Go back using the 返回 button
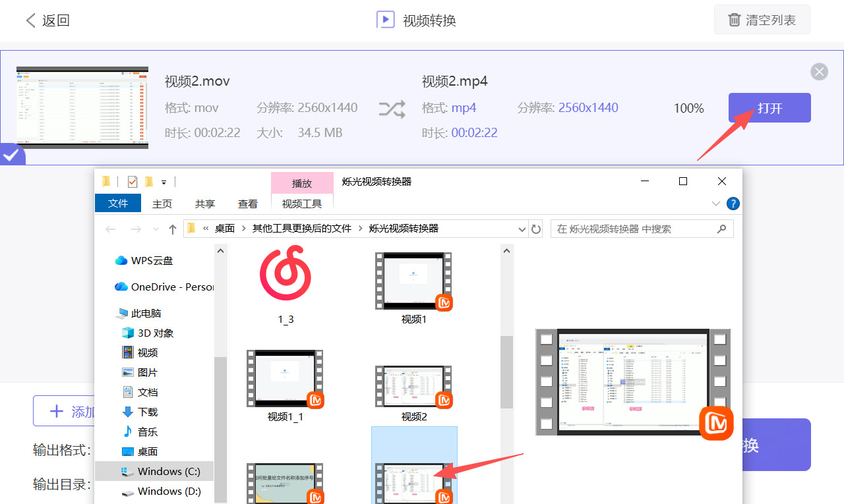This screenshot has height=504, width=844. [47, 20]
